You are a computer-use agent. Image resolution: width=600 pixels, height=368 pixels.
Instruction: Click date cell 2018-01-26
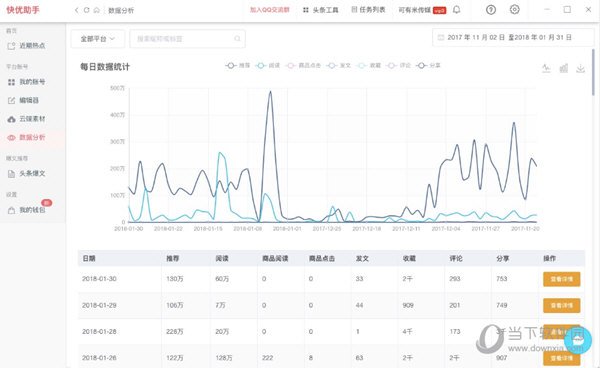(99, 358)
